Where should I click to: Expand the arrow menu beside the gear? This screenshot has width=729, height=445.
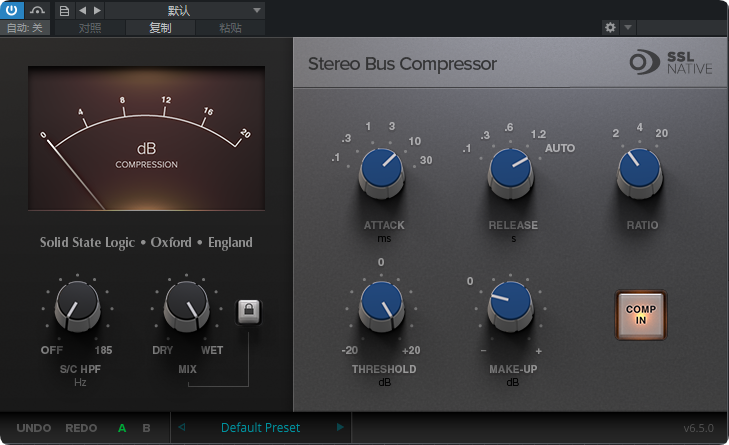628,27
